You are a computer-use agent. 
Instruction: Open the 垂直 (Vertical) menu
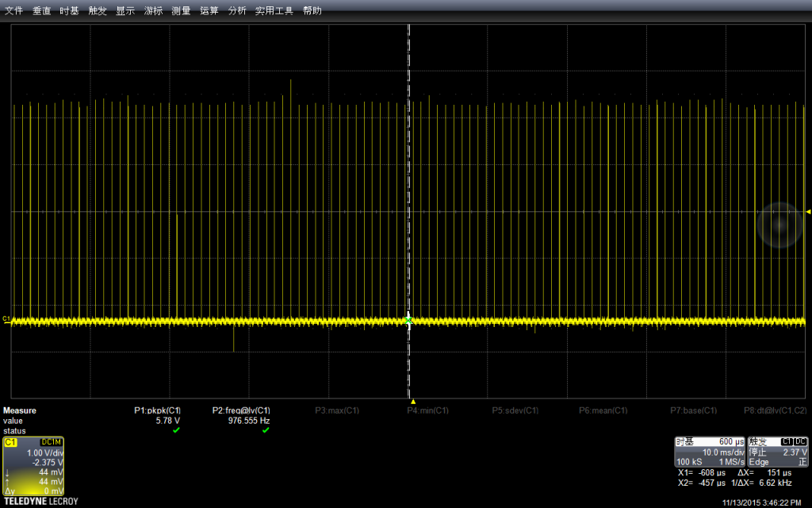pos(42,10)
